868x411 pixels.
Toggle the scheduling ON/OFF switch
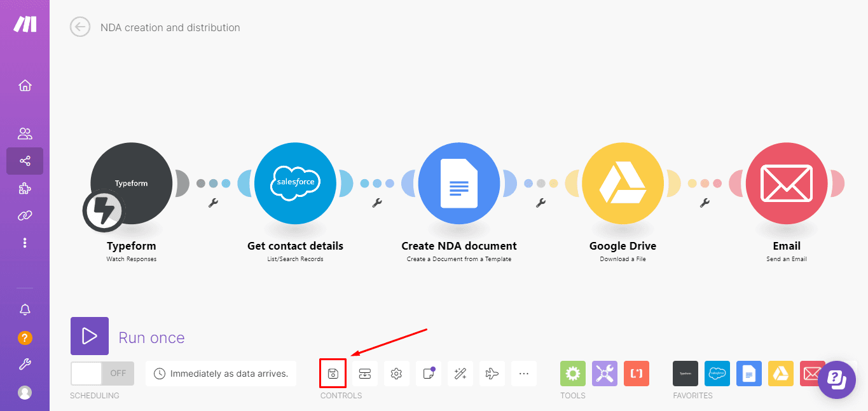102,374
